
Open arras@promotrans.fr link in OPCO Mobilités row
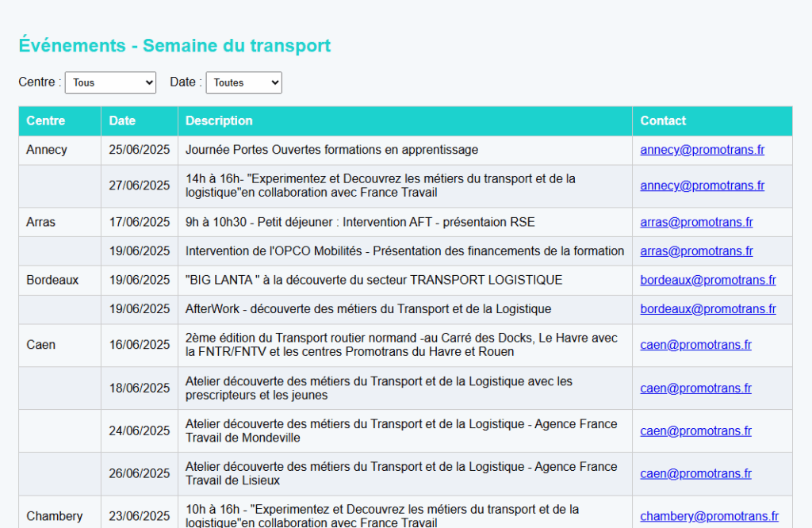point(696,251)
